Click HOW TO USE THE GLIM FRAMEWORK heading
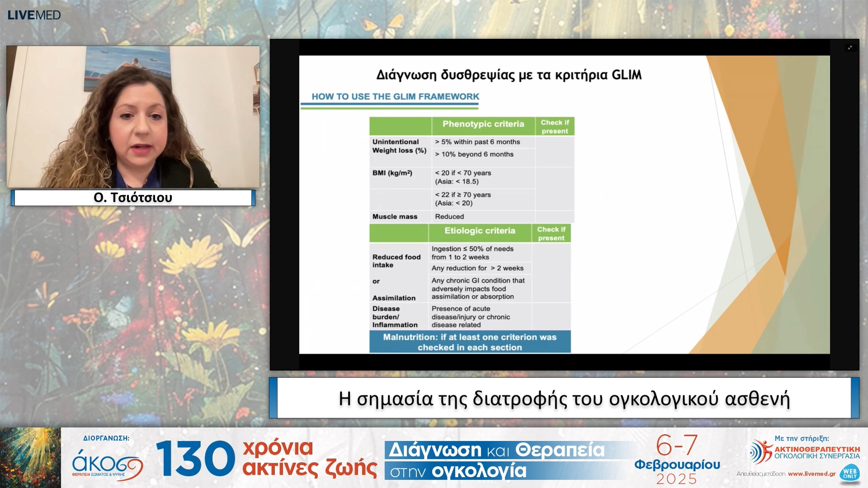 tap(395, 96)
